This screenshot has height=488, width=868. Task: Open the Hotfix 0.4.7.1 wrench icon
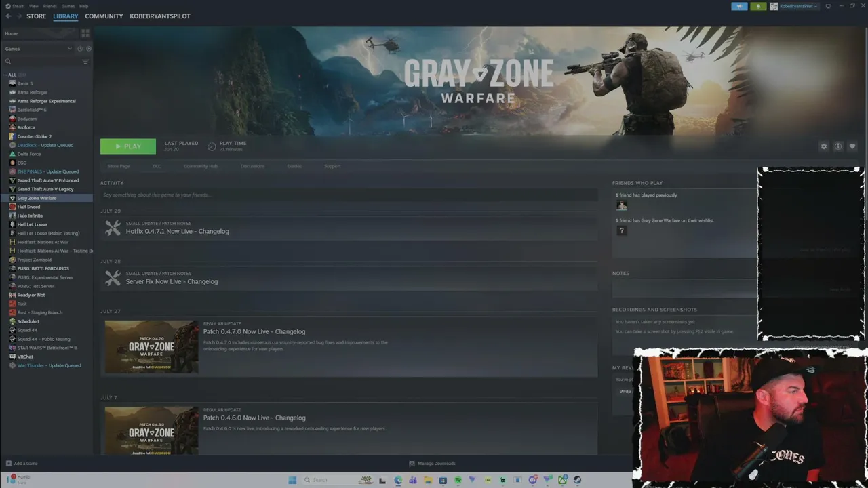click(113, 228)
